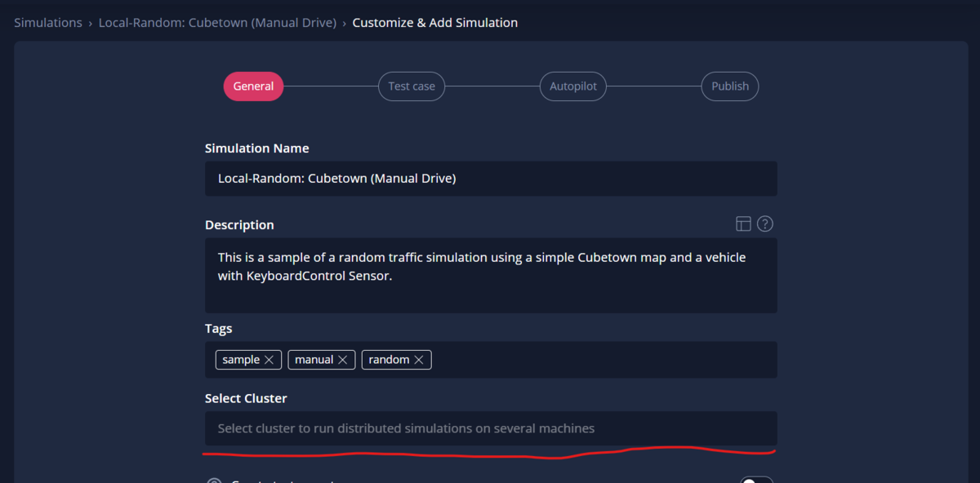Click 'Customize & Add Simulation' breadcrumb text
Screen dimensions: 980x483
click(x=435, y=23)
